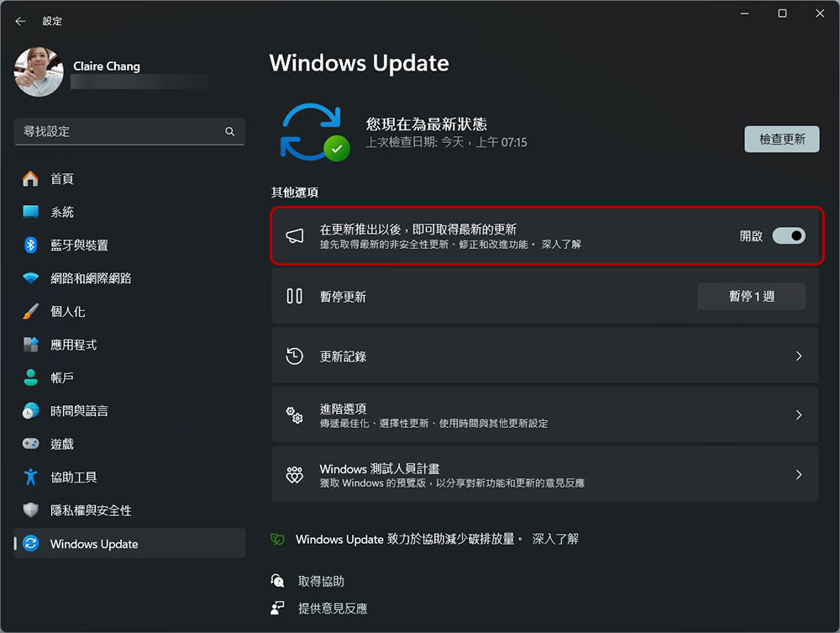
Task: Turn off the get latest updates toggle
Action: [x=789, y=236]
